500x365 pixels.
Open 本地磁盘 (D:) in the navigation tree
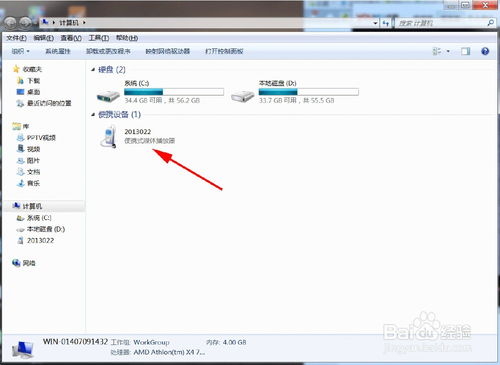pyautogui.click(x=46, y=229)
